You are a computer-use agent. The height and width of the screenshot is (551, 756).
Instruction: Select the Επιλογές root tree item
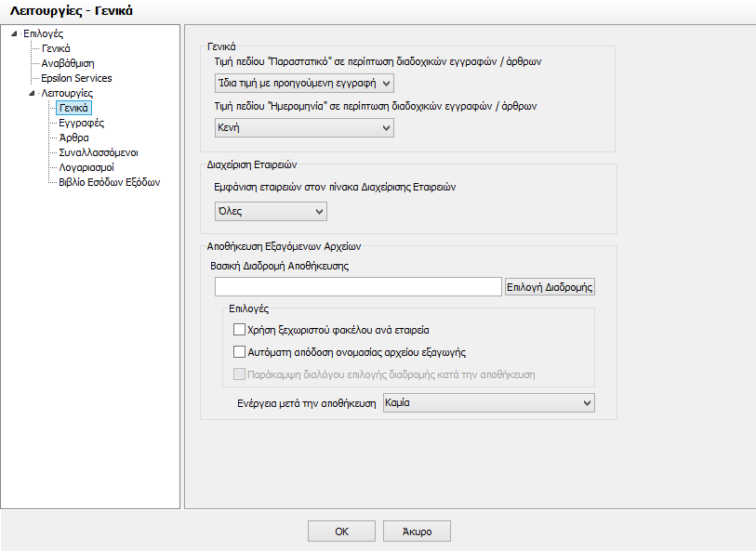click(x=43, y=33)
